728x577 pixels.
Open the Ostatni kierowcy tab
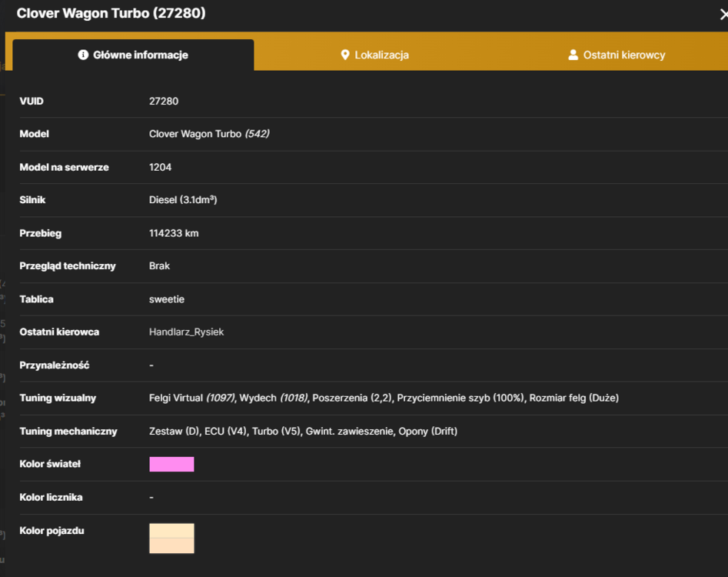point(617,55)
